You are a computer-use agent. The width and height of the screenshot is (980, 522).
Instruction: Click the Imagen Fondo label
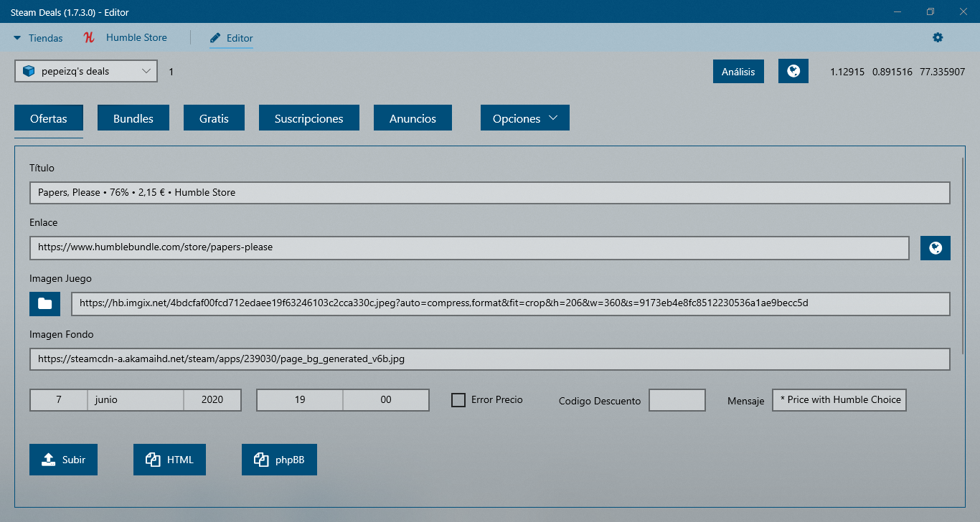pos(62,334)
